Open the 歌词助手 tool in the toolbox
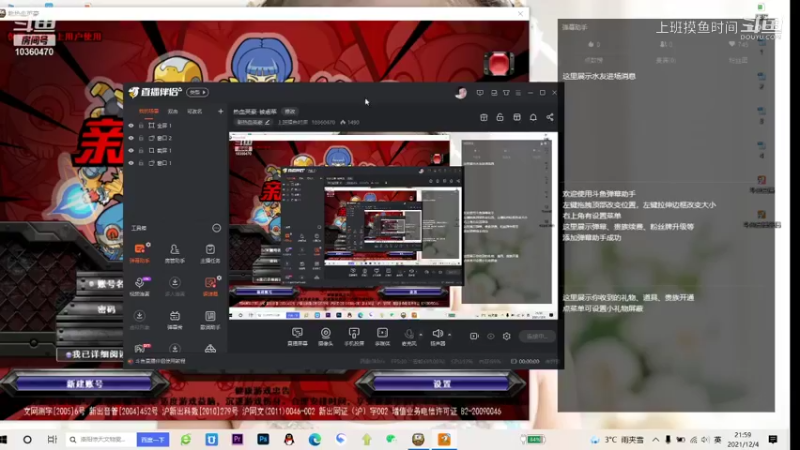 click(210, 320)
